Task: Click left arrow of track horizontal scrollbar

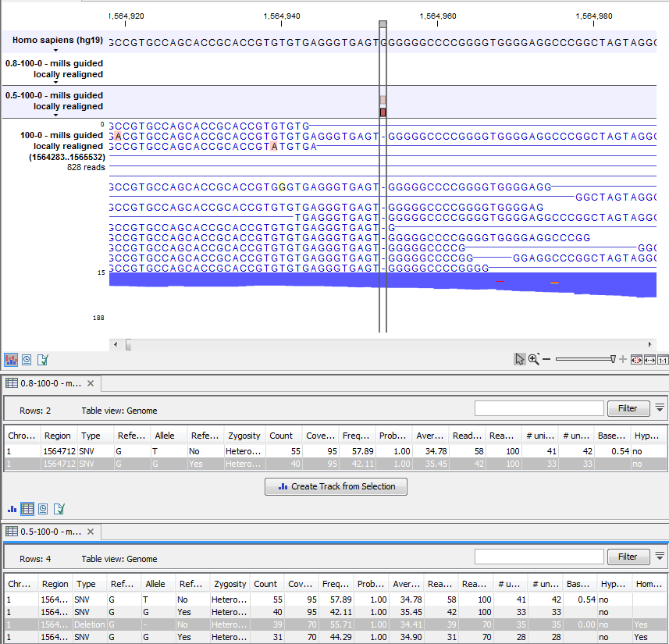Action: [x=116, y=344]
